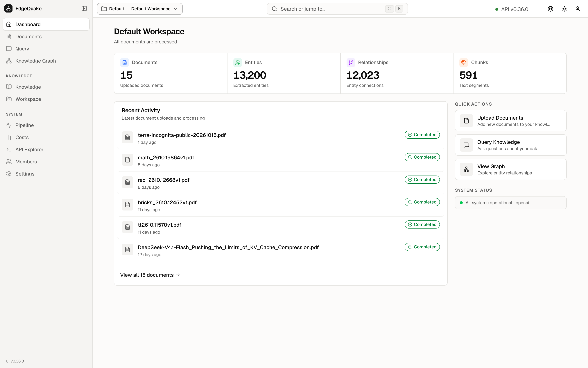Screen dimensions: 588x368
Task: Go to Dashboard in sidebar
Action: point(46,24)
